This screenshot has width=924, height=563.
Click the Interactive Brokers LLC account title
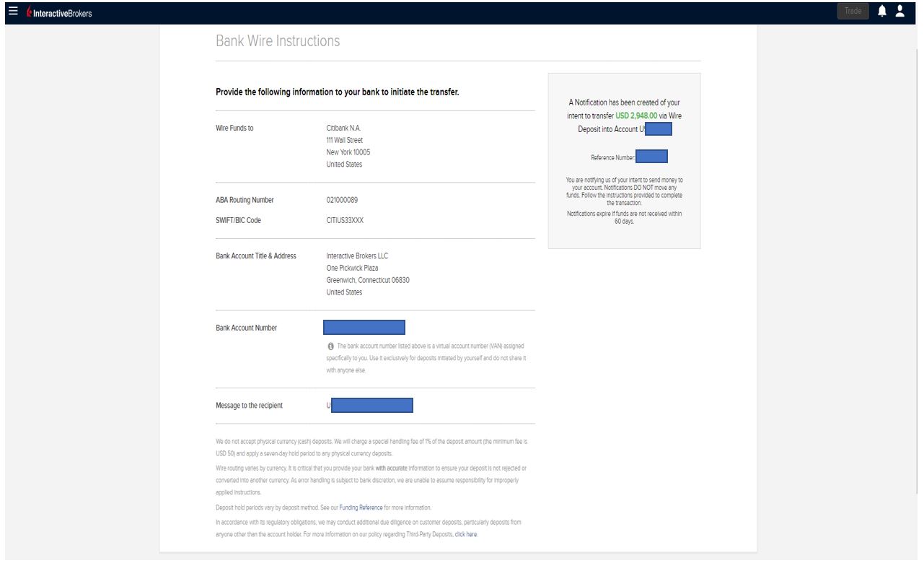click(357, 256)
